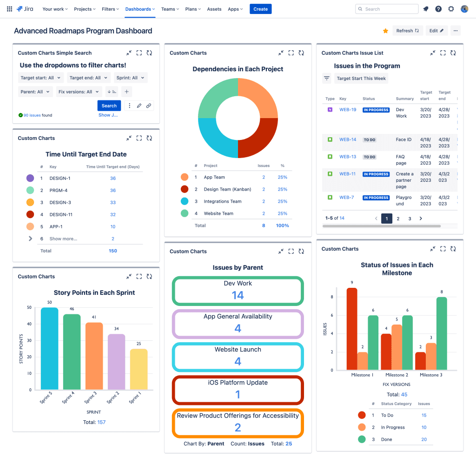Open the Jira app switcher grid icon

pos(9,8)
